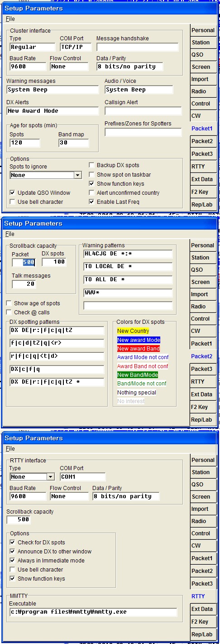Focus Prefixes/Zones for Spotters field
Screen dimensions: 220x644
(143, 132)
